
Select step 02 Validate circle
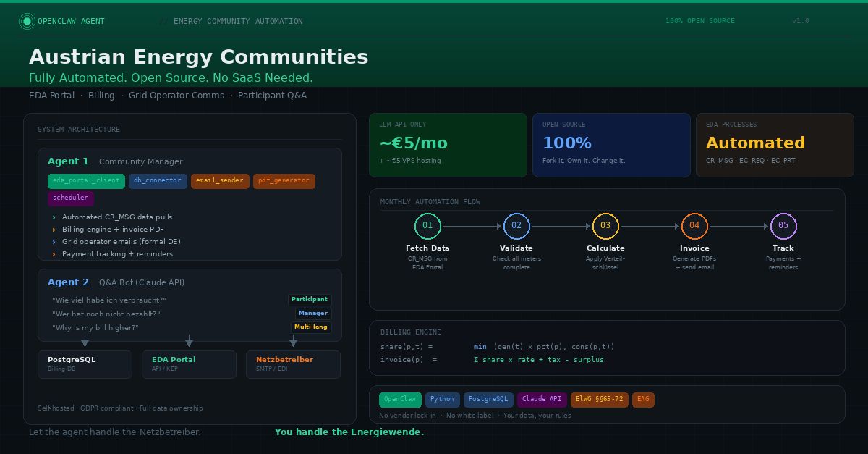(x=516, y=226)
